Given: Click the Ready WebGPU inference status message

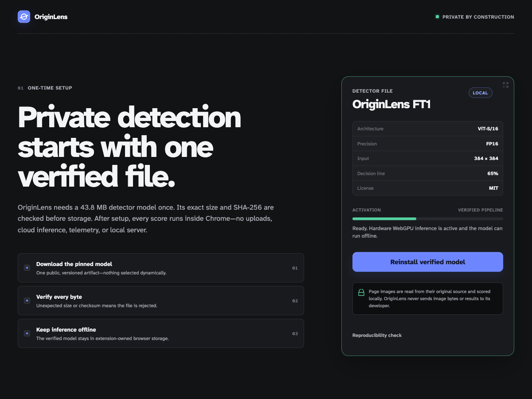Looking at the screenshot, I should 427,232.
